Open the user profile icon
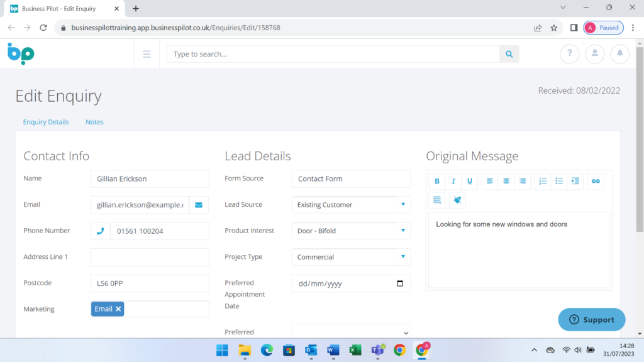The image size is (644, 362). pyautogui.click(x=595, y=54)
